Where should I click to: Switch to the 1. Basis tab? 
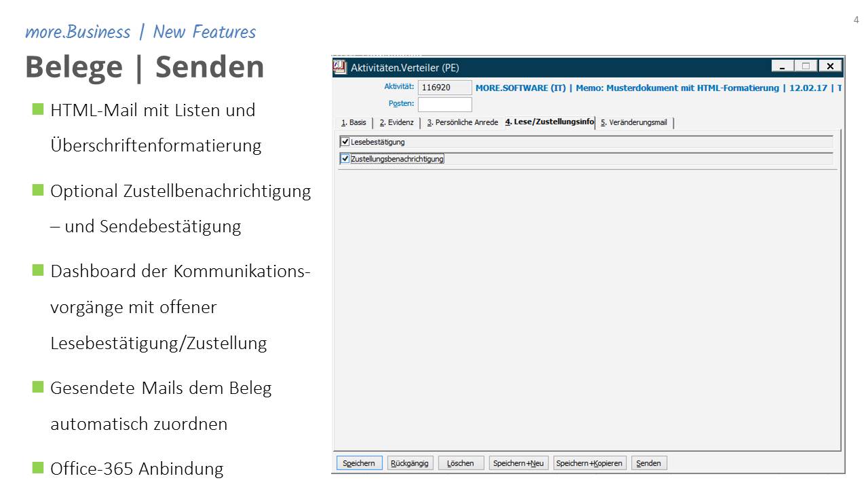354,123
